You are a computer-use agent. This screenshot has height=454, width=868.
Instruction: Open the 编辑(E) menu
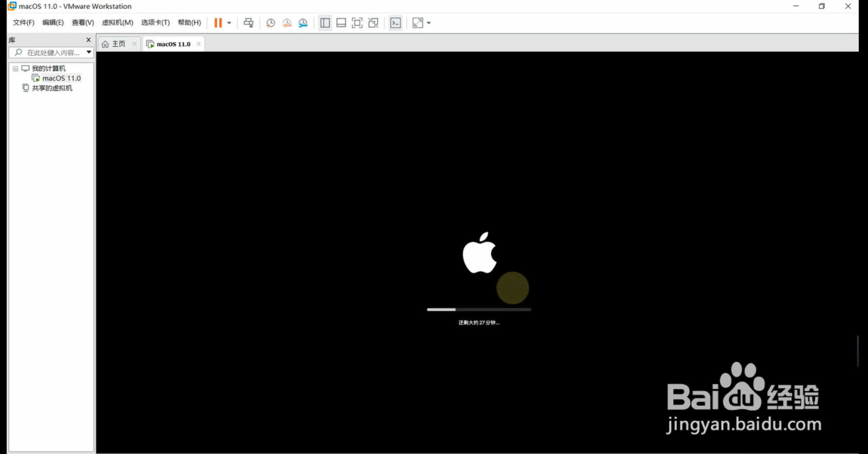pos(53,23)
